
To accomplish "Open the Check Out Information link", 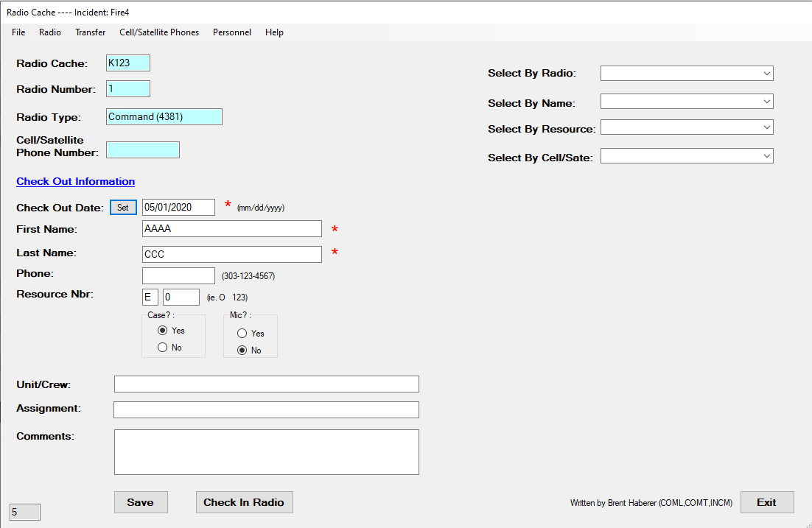I will click(x=76, y=181).
